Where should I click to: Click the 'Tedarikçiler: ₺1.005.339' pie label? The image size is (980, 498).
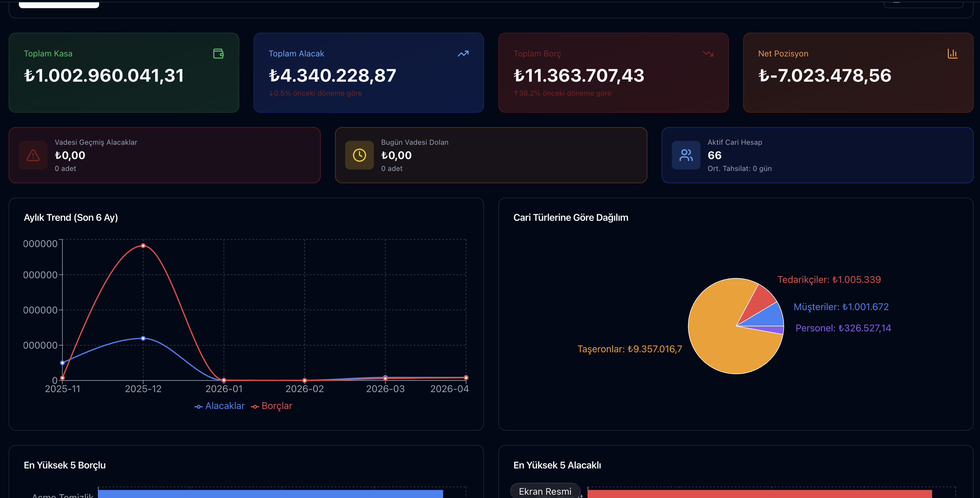tap(829, 280)
